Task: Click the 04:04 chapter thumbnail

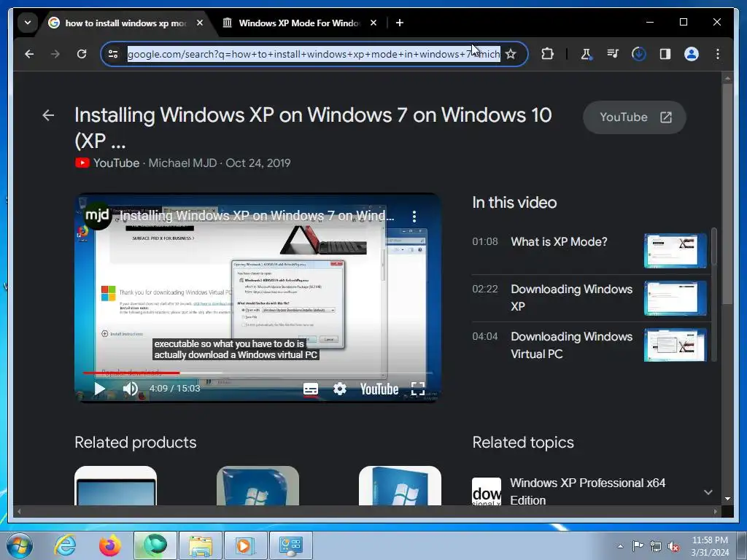Action: [x=675, y=345]
